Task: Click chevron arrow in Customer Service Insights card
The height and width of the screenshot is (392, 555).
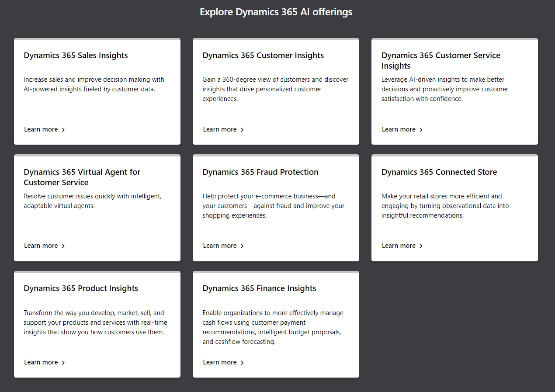Action: [421, 130]
